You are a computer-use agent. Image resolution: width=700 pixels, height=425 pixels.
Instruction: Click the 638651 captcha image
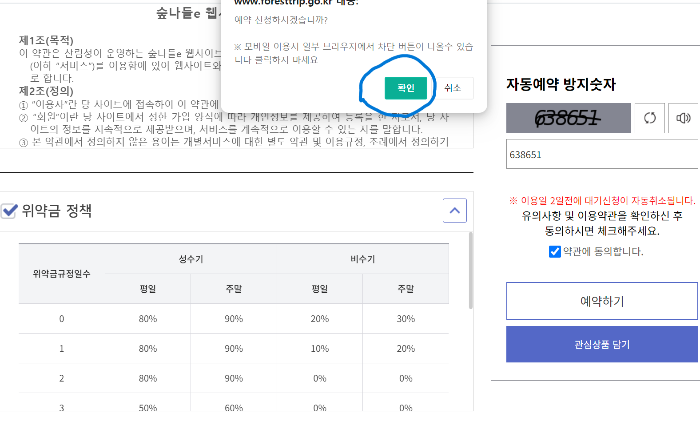(x=568, y=118)
